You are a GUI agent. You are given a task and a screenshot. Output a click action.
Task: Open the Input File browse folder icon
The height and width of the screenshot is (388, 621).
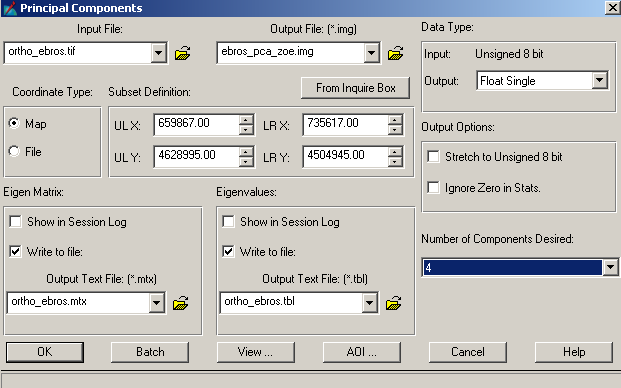[183, 53]
